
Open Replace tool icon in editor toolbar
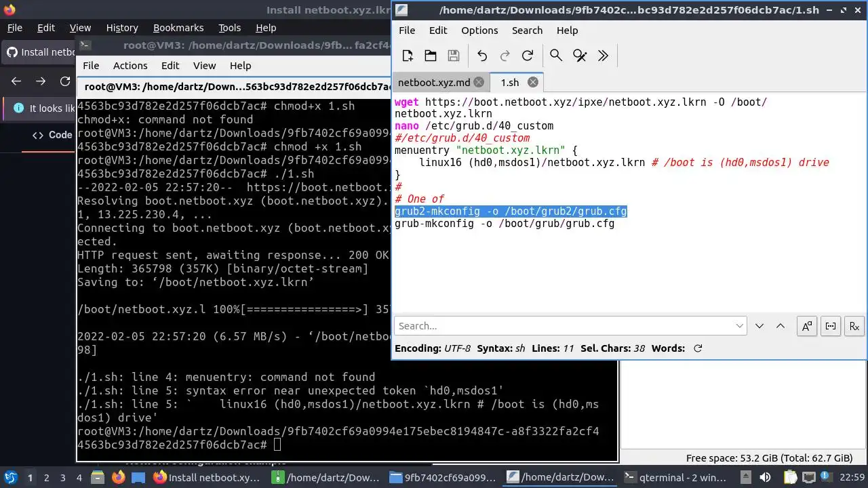point(580,56)
